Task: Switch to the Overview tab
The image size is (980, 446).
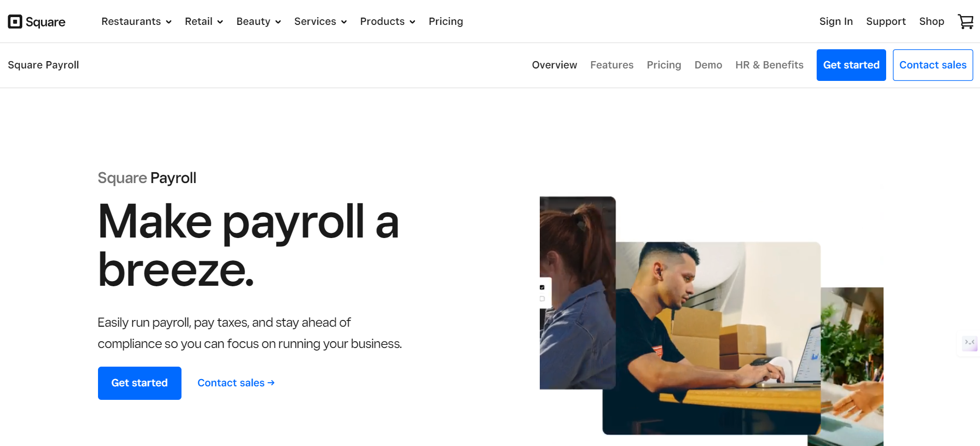Action: [x=554, y=65]
